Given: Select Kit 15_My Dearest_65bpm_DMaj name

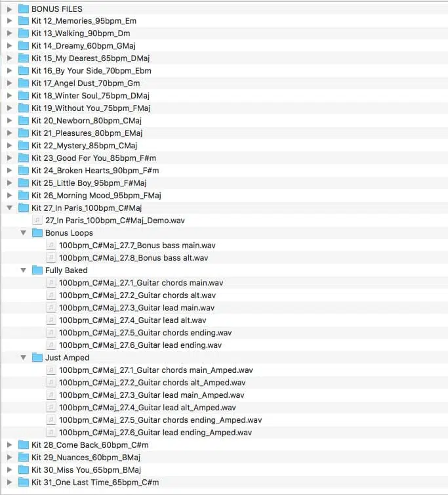Looking at the screenshot, I should pyautogui.click(x=91, y=58).
